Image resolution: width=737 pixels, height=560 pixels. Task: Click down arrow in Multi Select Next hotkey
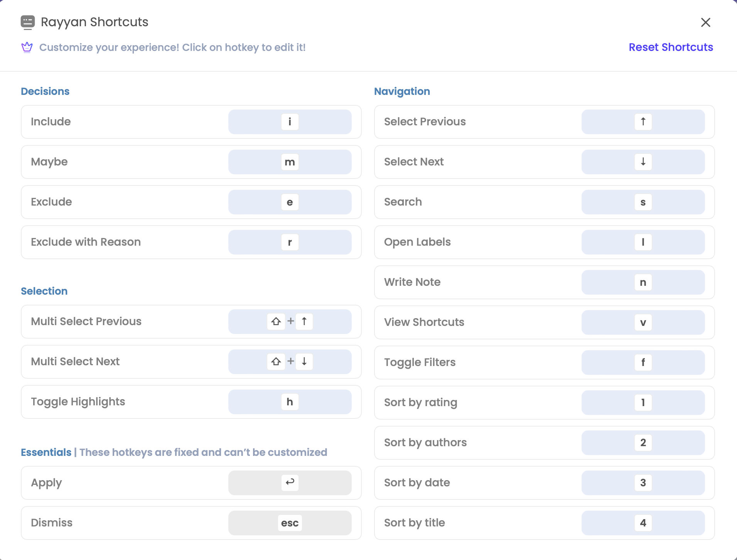[x=304, y=362]
